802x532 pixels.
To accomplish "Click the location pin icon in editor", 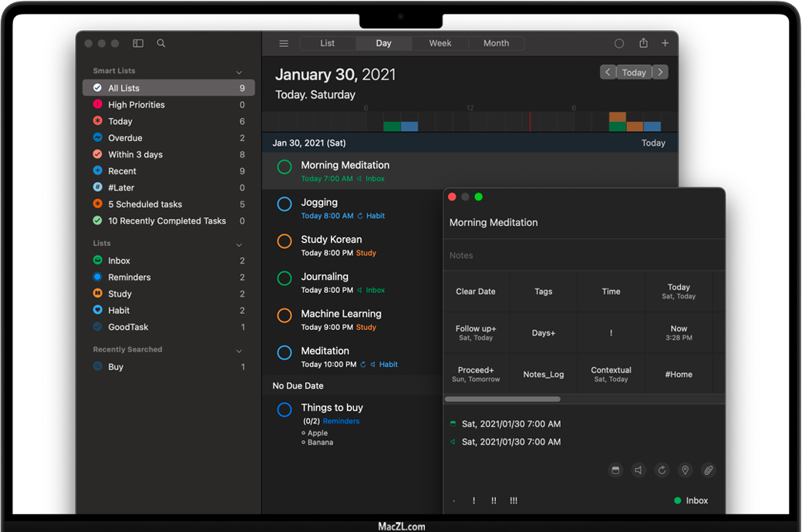I will tap(685, 470).
